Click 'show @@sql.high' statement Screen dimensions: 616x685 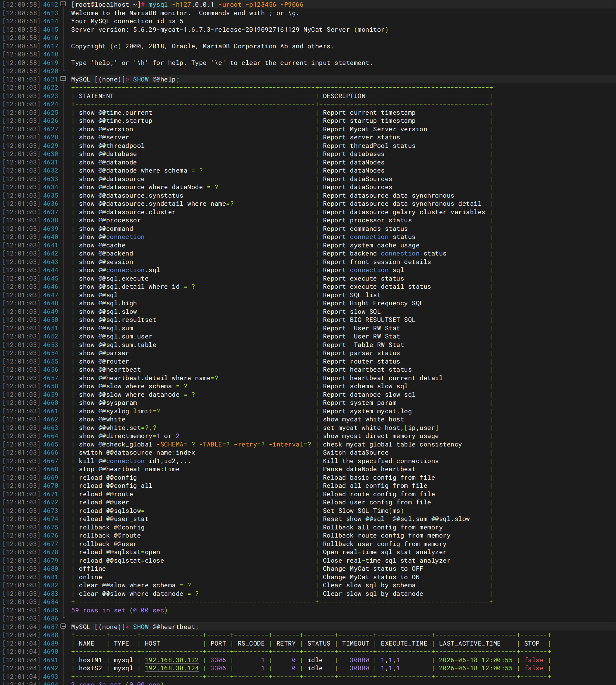108,303
